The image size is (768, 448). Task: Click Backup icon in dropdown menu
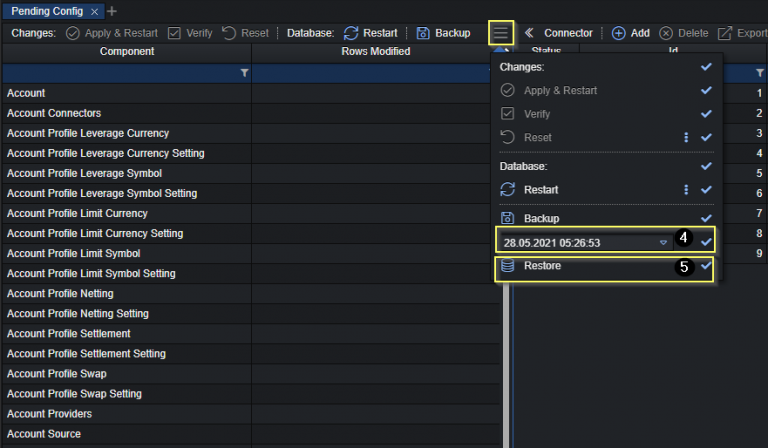(508, 218)
